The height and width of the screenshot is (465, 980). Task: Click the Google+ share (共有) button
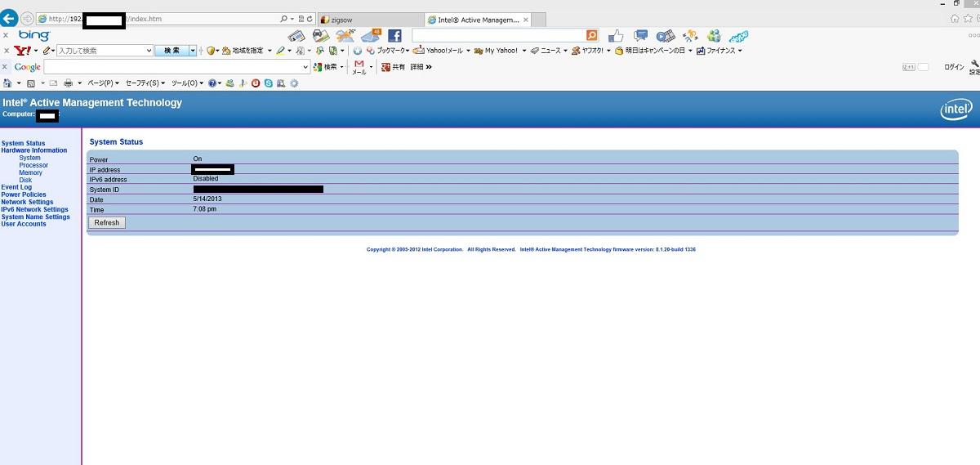[x=394, y=67]
